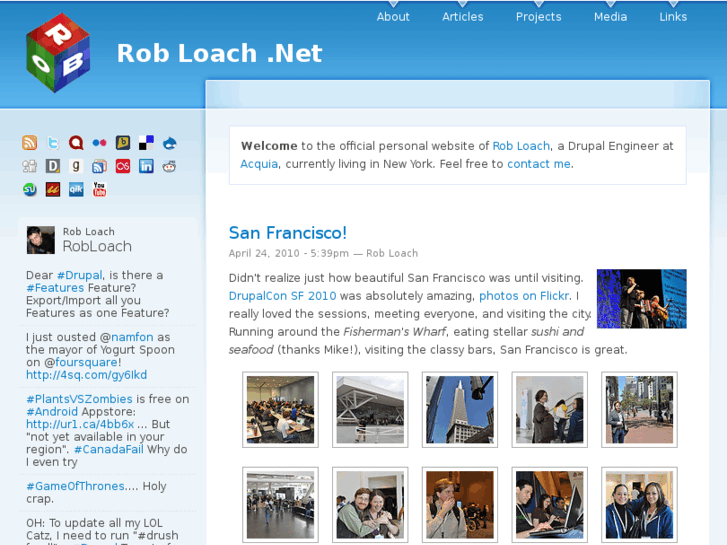Open the grey Disqus D icon
This screenshot has width=727, height=545.
pyautogui.click(x=53, y=166)
